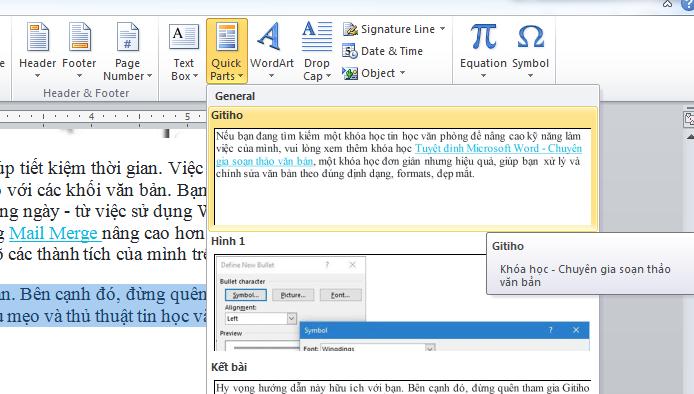Expand the Drop Cap dropdown arrow

328,76
